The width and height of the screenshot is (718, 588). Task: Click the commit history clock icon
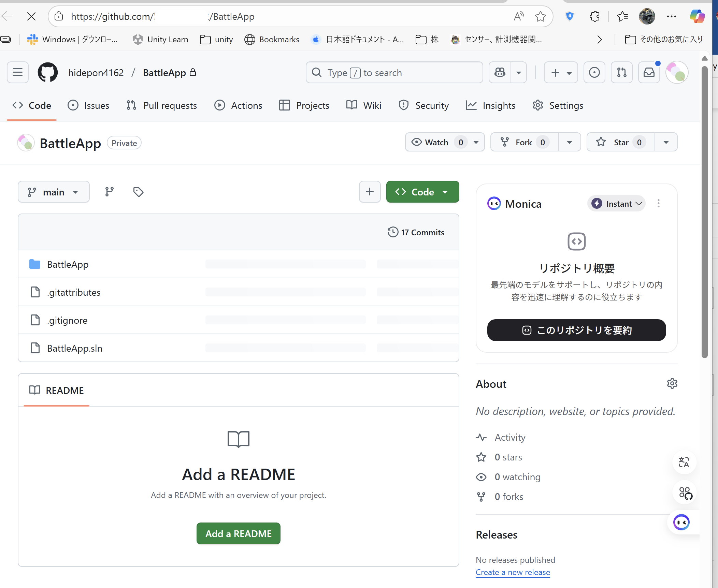[x=393, y=232]
